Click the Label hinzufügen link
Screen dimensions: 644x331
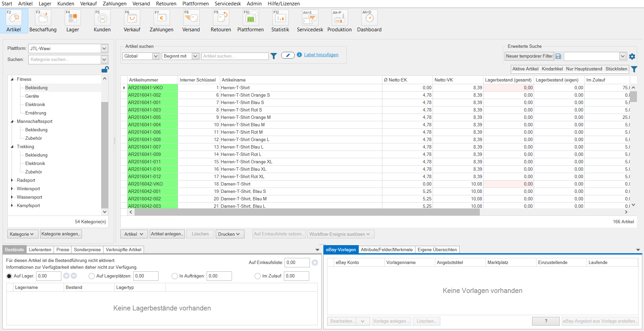click(321, 55)
